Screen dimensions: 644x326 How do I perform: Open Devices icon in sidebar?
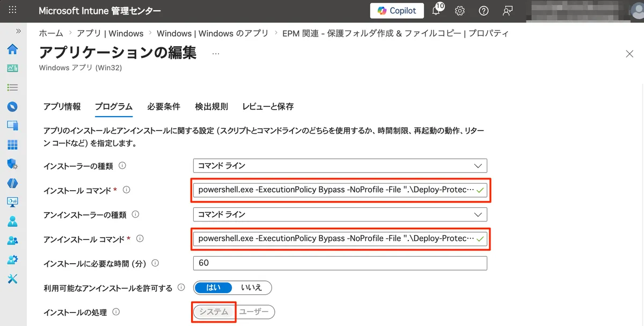pyautogui.click(x=12, y=126)
